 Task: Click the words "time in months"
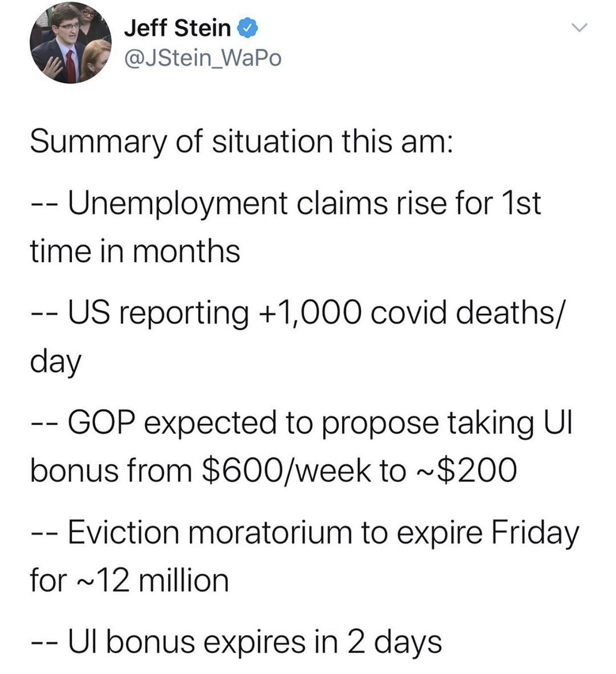(135, 251)
